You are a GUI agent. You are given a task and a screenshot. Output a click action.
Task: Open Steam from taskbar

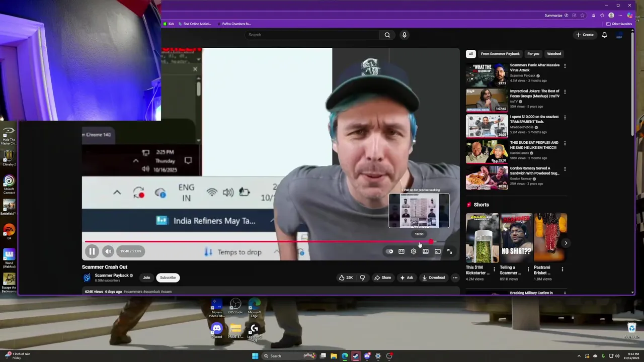(x=356, y=356)
